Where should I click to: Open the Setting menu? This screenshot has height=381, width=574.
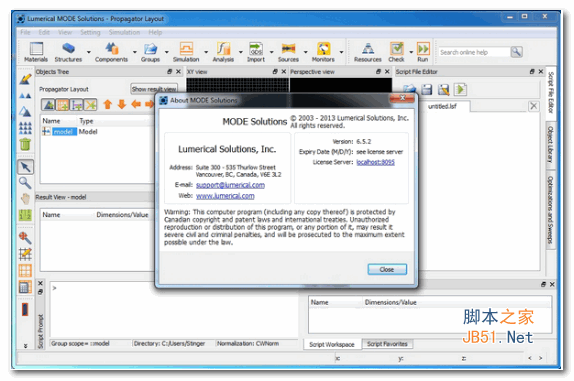click(x=90, y=32)
